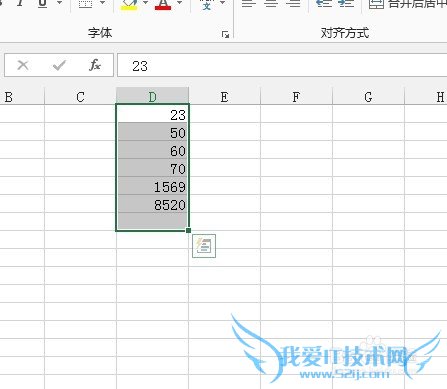Align cell text to the right

click(x=293, y=3)
